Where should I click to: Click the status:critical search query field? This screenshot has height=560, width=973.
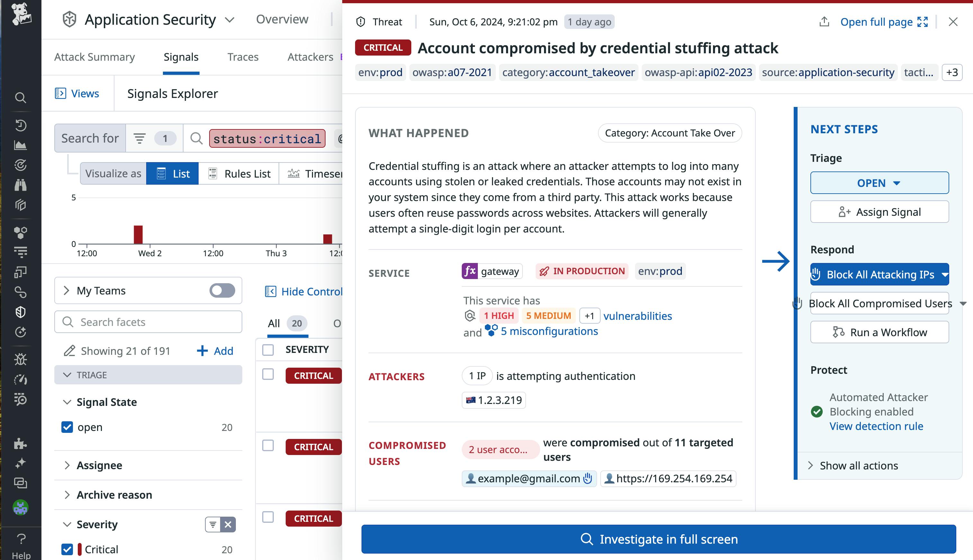tap(266, 138)
